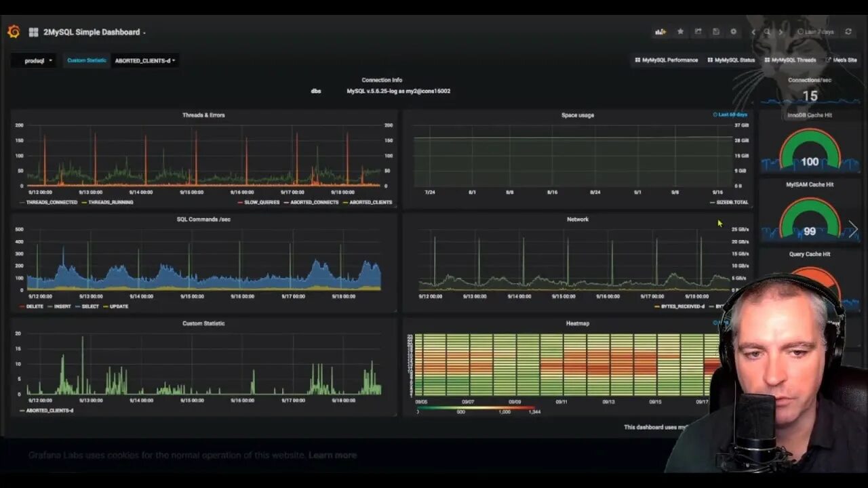Refresh the dashboard
Image resolution: width=868 pixels, height=488 pixels.
[x=848, y=32]
